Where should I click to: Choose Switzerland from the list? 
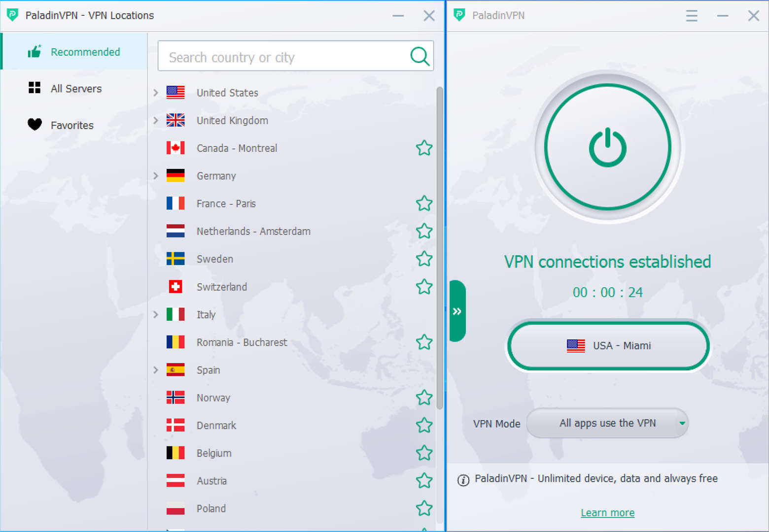tap(222, 287)
